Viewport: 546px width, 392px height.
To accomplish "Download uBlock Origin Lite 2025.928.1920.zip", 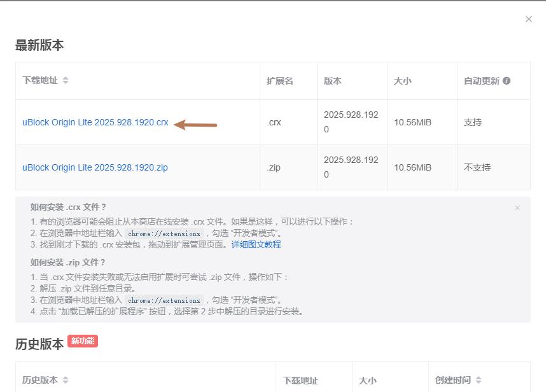I will point(95,167).
